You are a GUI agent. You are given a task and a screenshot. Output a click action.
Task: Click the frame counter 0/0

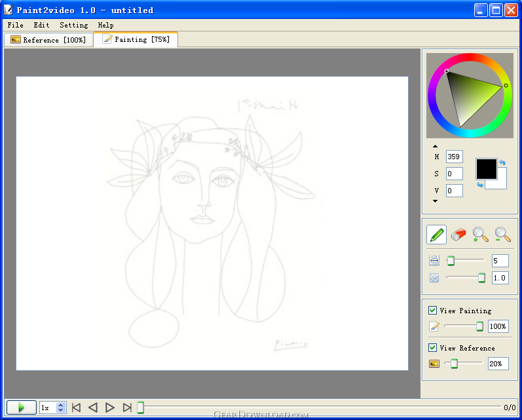[x=510, y=408]
